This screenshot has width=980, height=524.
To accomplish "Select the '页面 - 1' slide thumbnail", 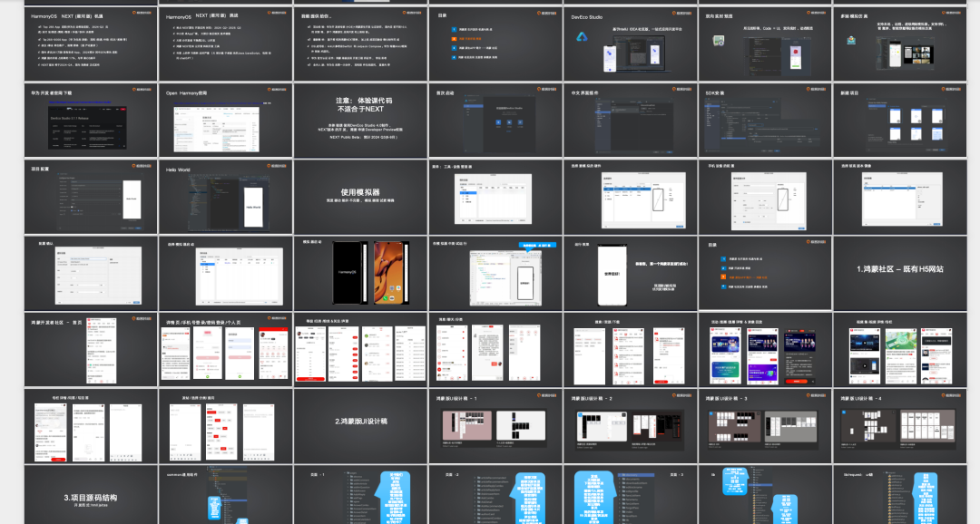I will tap(360, 495).
